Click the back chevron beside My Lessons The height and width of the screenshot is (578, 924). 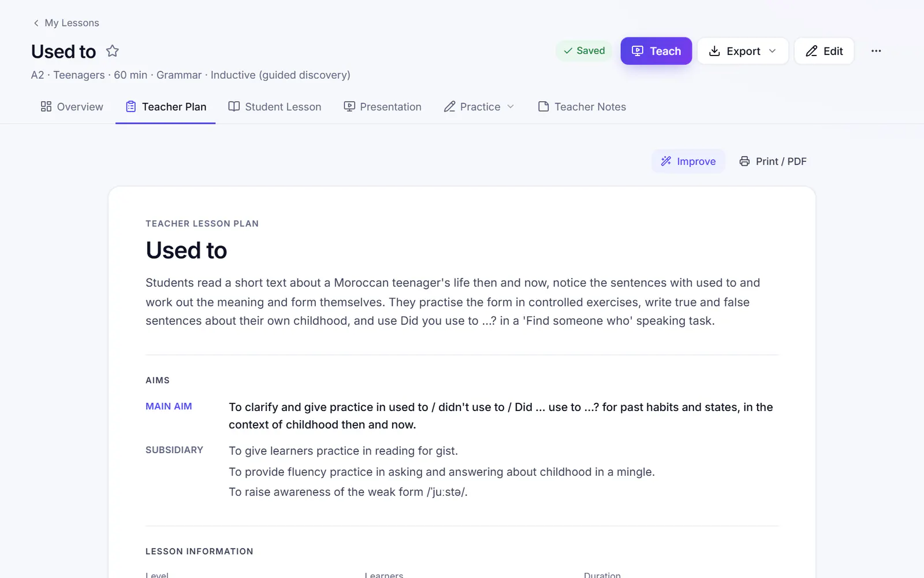pyautogui.click(x=36, y=23)
